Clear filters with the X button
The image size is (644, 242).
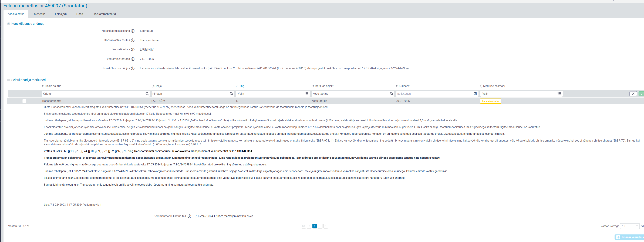[x=633, y=94]
